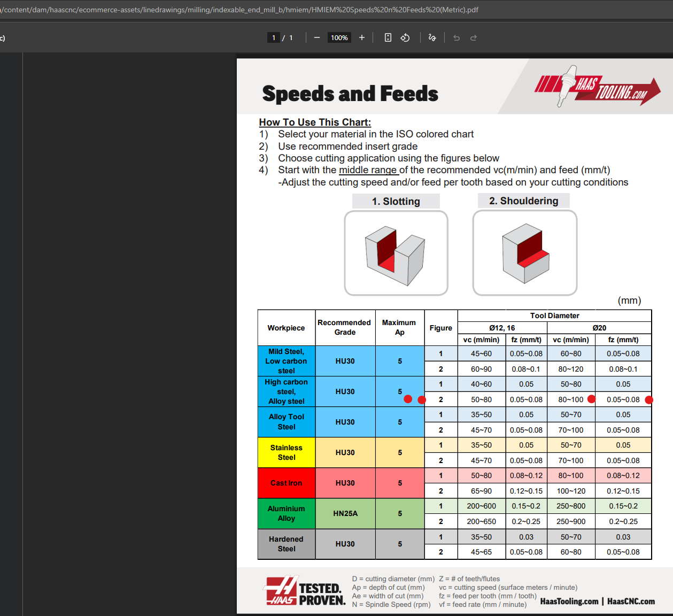Click the red Cast Iron cell
The image size is (673, 616).
tap(287, 483)
